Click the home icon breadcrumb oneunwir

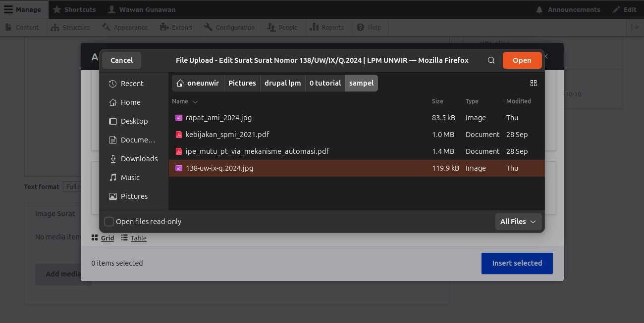pos(198,83)
